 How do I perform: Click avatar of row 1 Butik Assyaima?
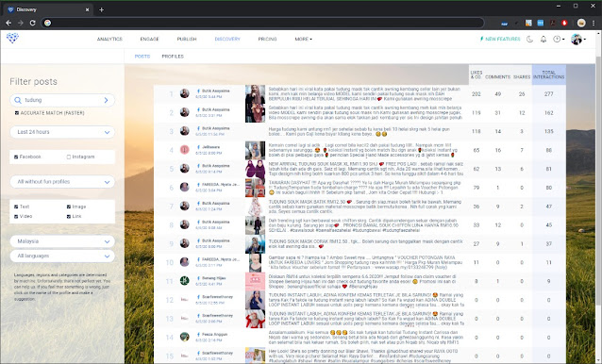click(x=185, y=93)
